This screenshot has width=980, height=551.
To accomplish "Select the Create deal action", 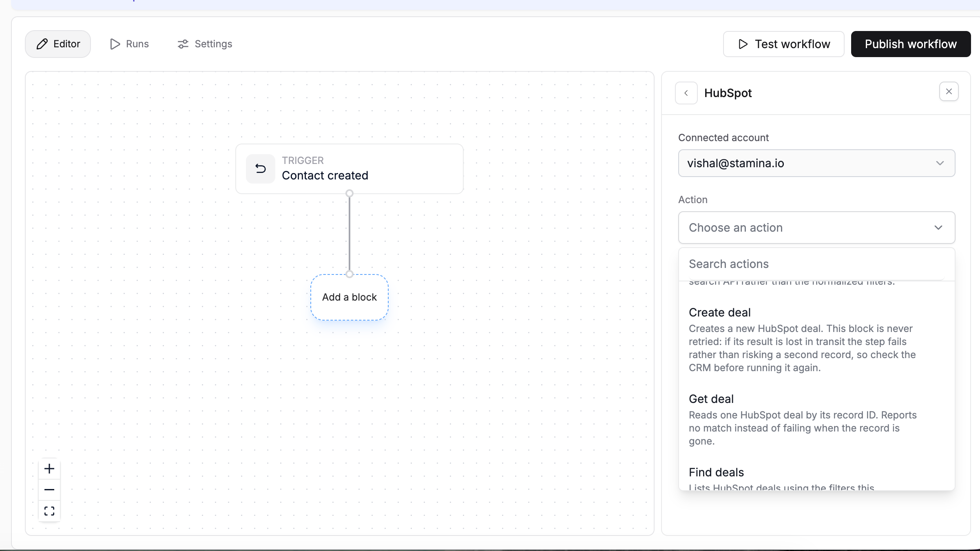I will click(816, 339).
